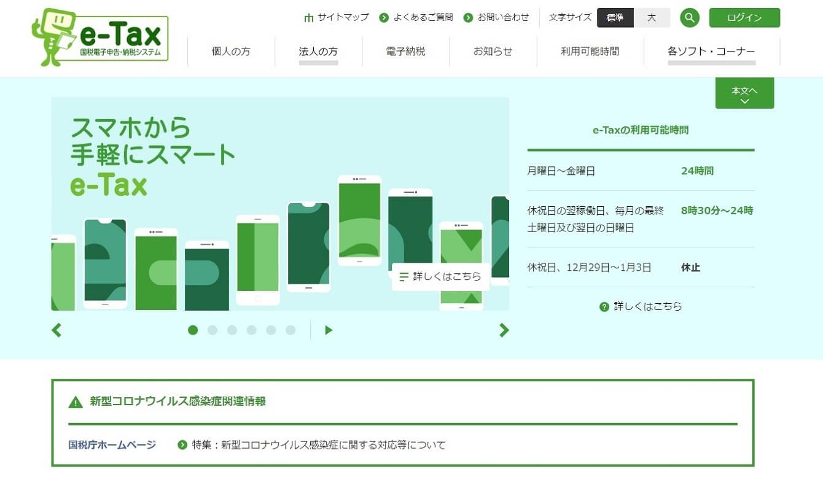Image resolution: width=823 pixels, height=504 pixels.
Task: Click the 月曜日～金曜日 row label
Action: pos(561,171)
